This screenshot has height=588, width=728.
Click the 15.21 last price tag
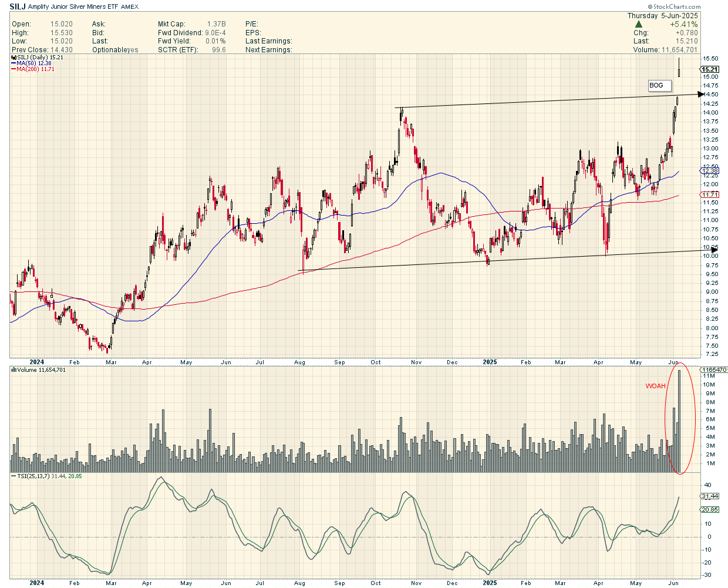(710, 69)
